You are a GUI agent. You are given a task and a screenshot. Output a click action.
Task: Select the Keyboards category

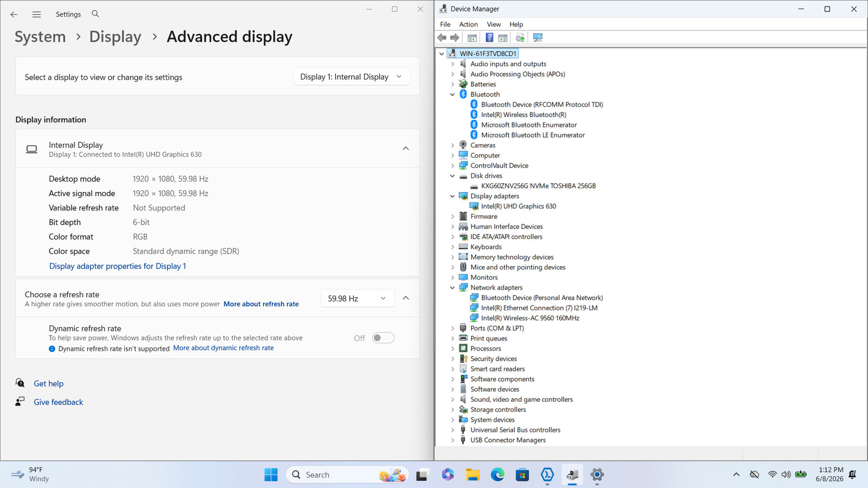coord(486,247)
